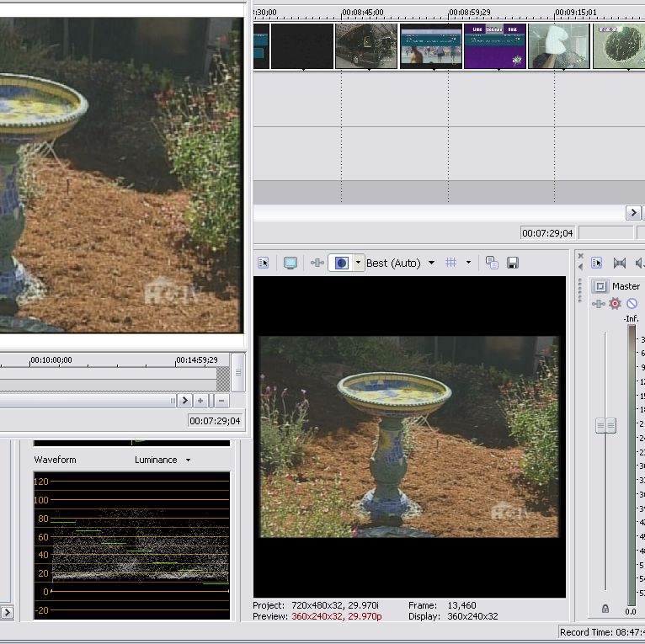Image resolution: width=645 pixels, height=644 pixels.
Task: Click the scroll right arrow in the trimmer
Action: coord(184,400)
